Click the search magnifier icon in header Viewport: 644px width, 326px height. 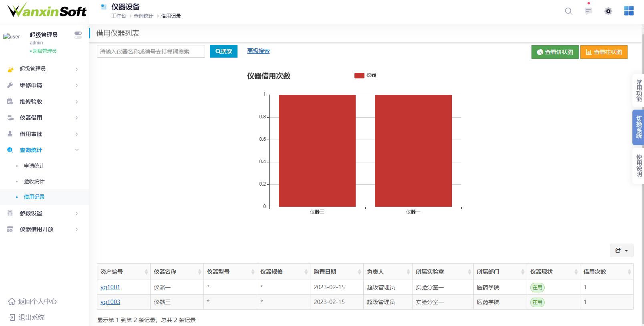click(568, 11)
